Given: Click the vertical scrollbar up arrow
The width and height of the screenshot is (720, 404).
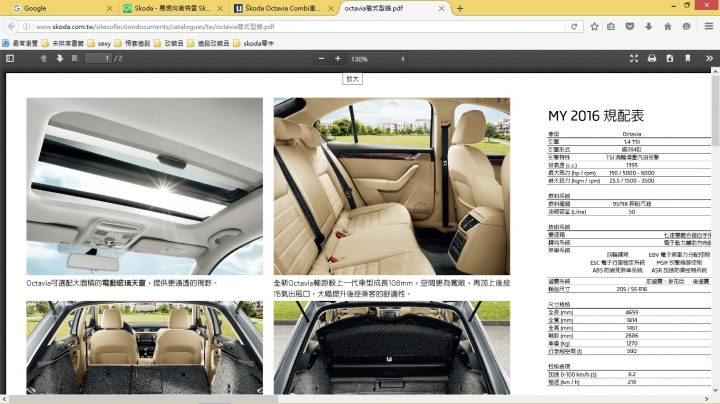Looking at the screenshot, I should coord(715,71).
